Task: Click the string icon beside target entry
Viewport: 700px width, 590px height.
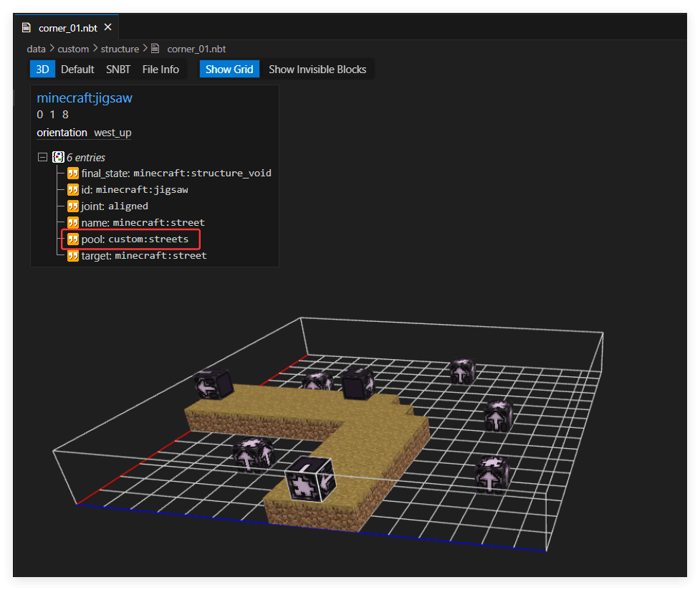Action: (x=73, y=256)
